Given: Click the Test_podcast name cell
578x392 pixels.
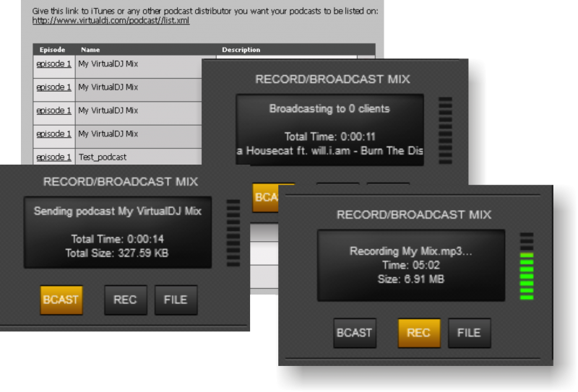Looking at the screenshot, I should pyautogui.click(x=103, y=157).
